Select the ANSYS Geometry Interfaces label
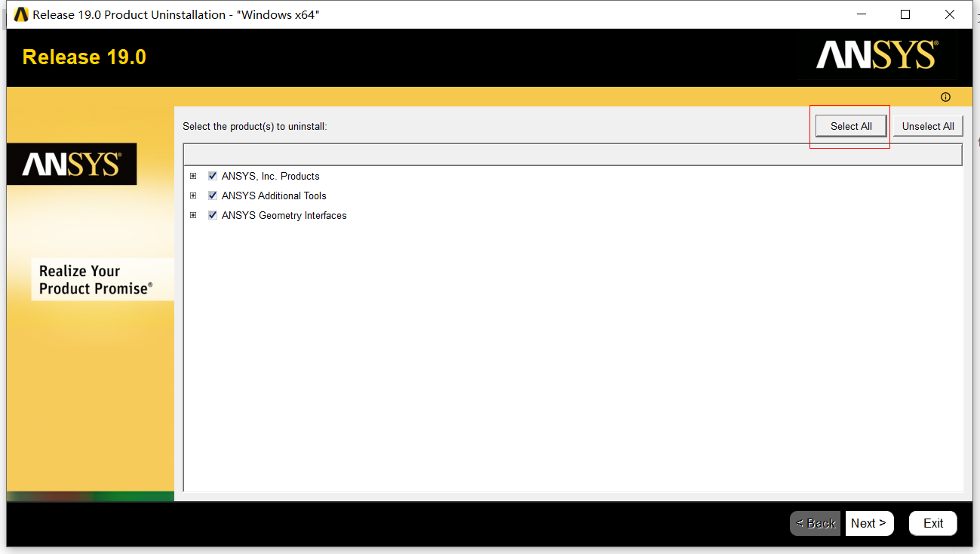 [x=284, y=215]
